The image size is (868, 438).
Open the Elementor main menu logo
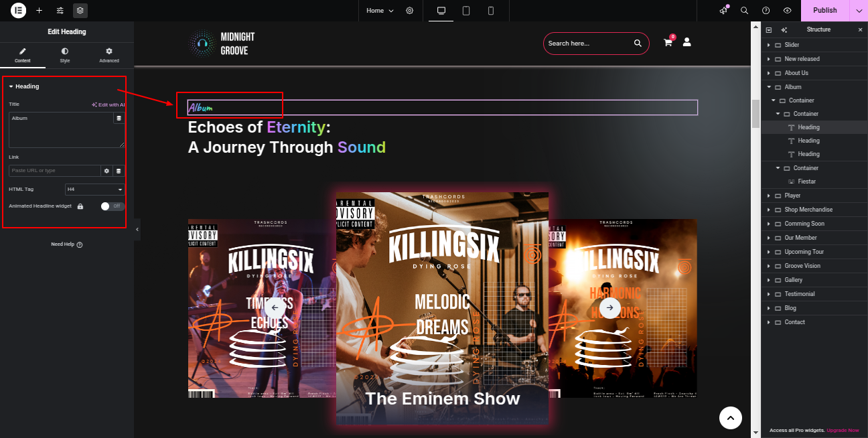(19, 11)
